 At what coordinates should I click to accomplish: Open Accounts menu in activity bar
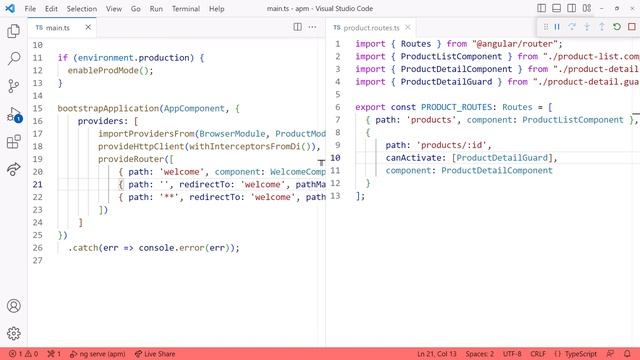point(13,306)
